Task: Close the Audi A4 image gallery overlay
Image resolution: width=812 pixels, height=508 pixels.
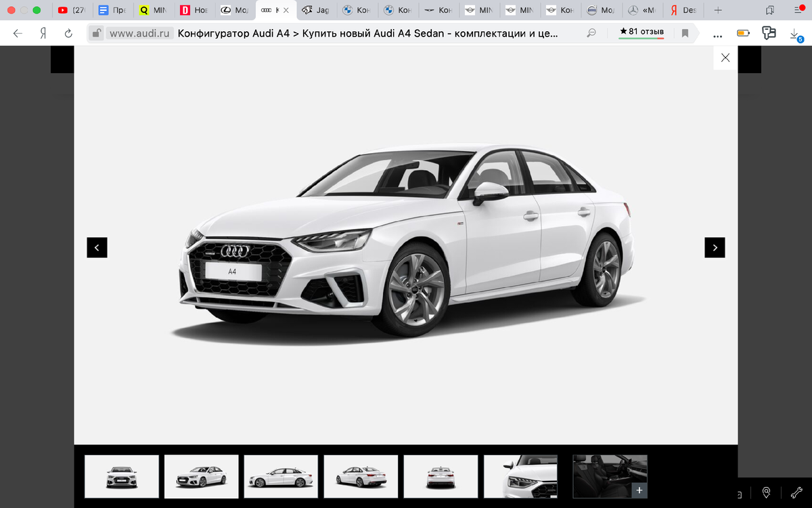Action: point(725,58)
